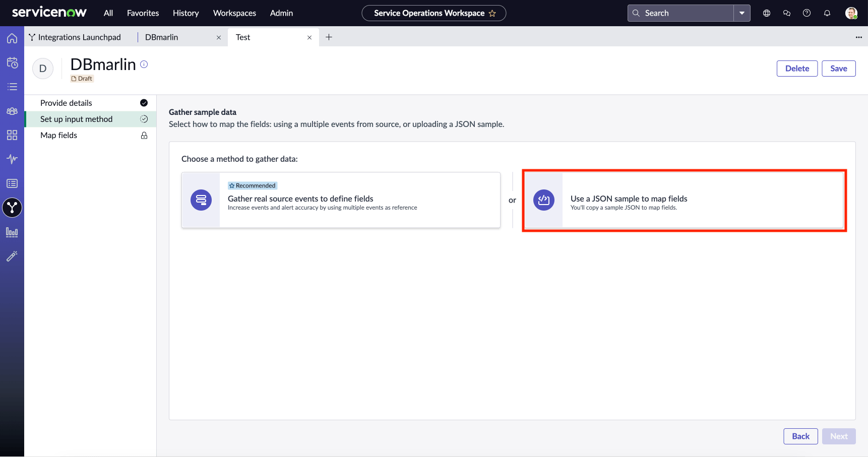This screenshot has height=457, width=868.
Task: Open the Workspaces menu
Action: 234,13
